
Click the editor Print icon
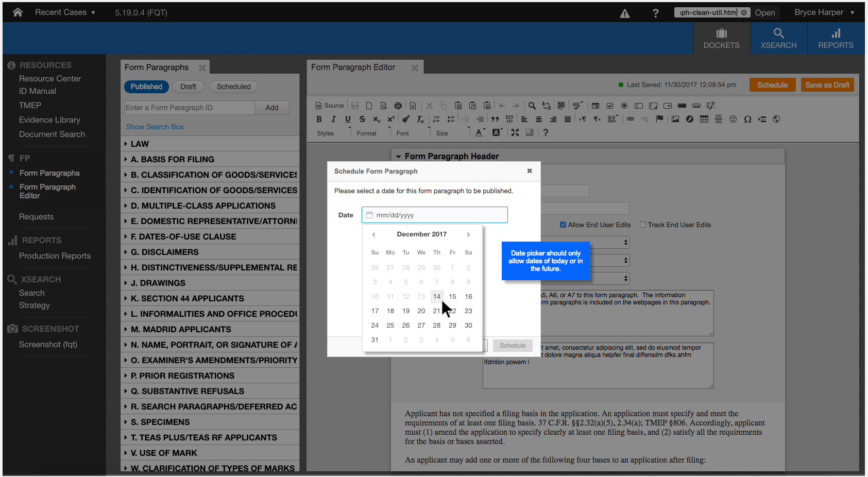coord(398,106)
